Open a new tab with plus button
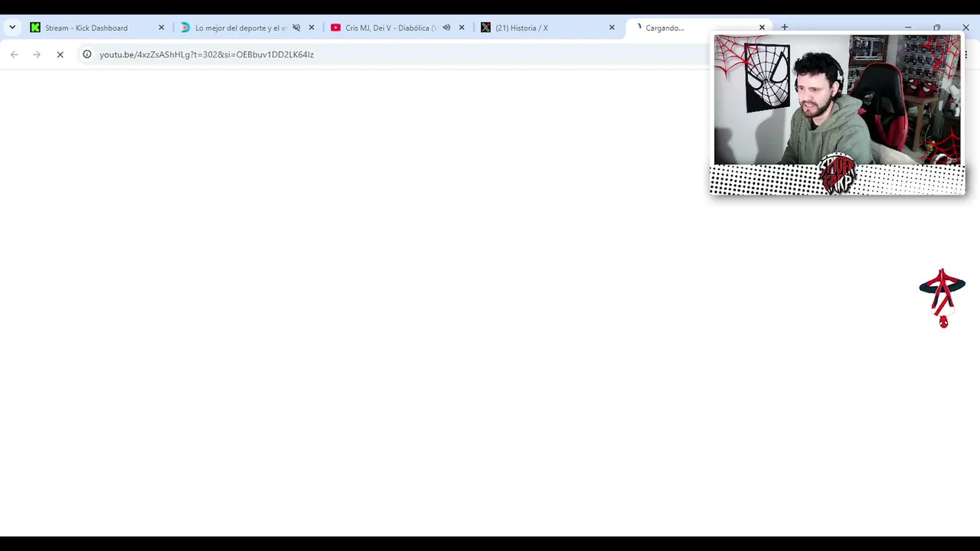Viewport: 980px width, 551px height. pos(784,28)
